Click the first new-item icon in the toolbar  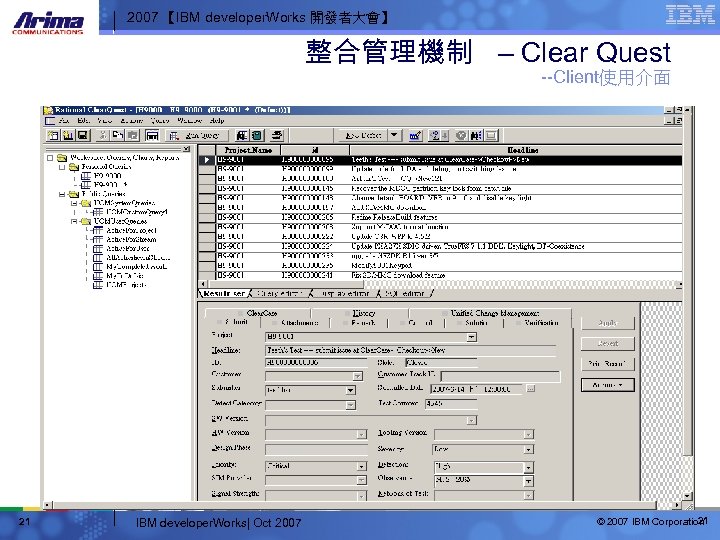pos(53,135)
